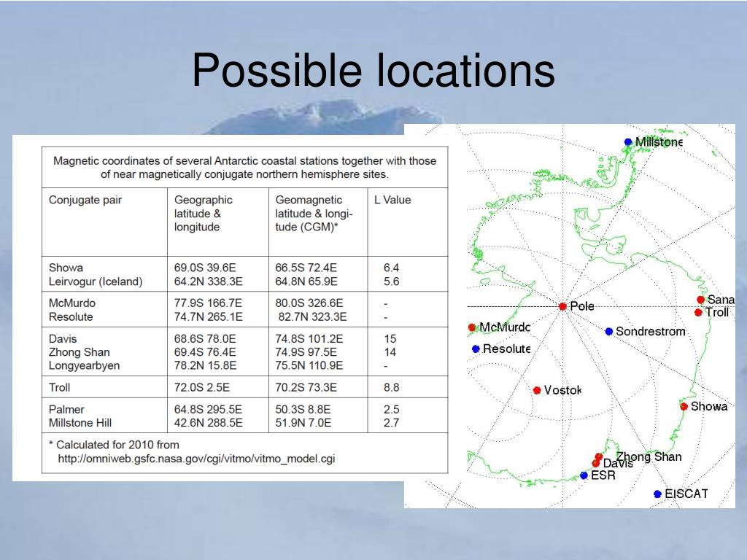Click the blue Millstone marker on map
Image resolution: width=747 pixels, height=560 pixels.
tap(628, 142)
